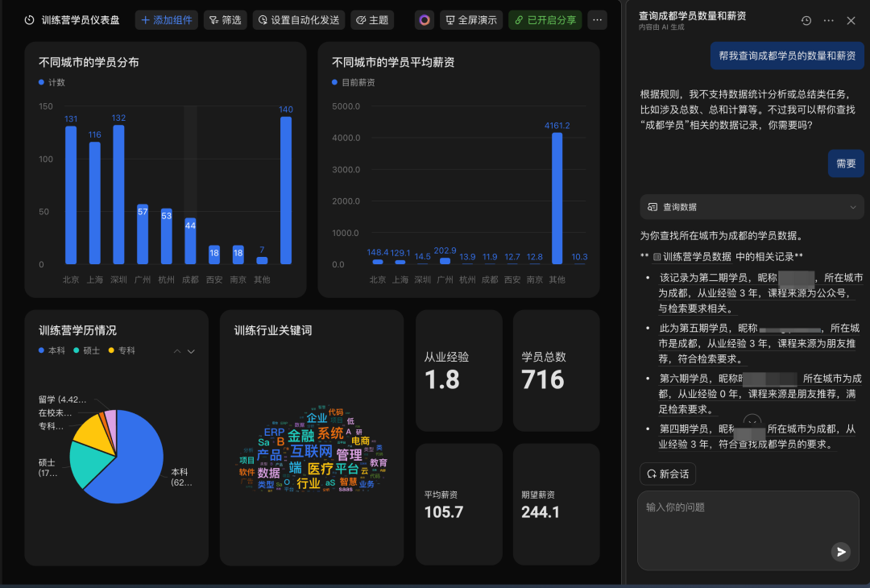Open the dashboard more options (⋯) menu
This screenshot has width=870, height=588.
tap(597, 20)
